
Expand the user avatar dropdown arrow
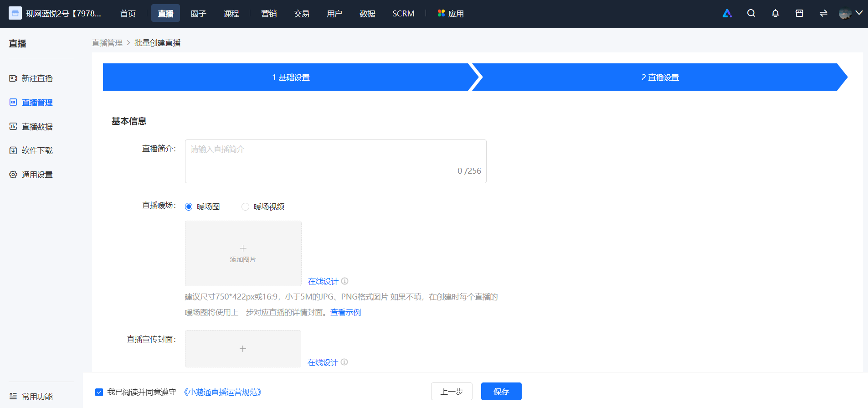point(859,13)
